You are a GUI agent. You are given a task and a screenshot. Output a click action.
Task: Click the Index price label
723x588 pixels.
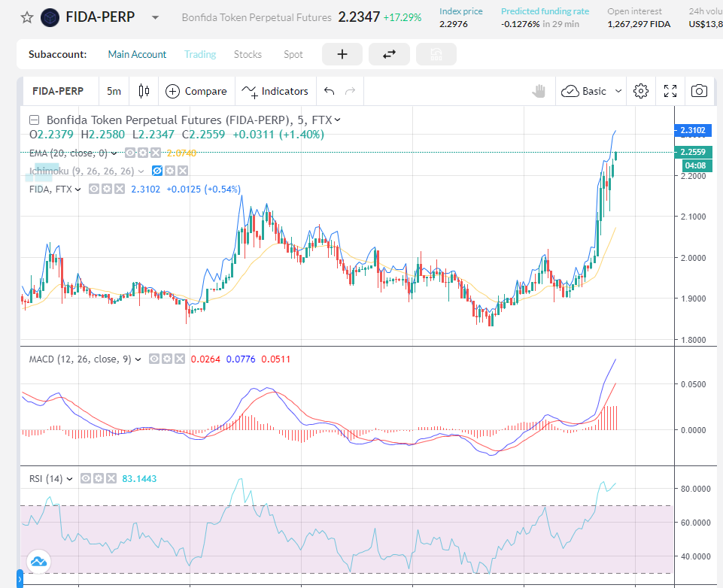pyautogui.click(x=461, y=11)
